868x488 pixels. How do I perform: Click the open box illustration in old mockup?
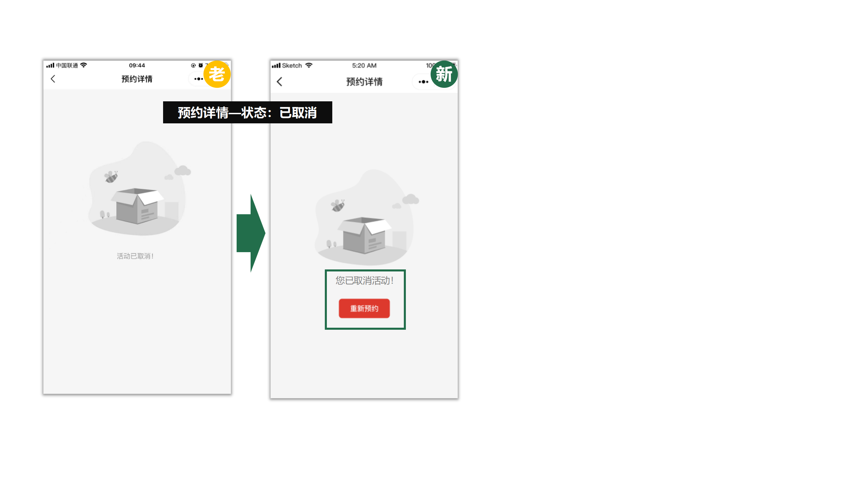click(138, 206)
